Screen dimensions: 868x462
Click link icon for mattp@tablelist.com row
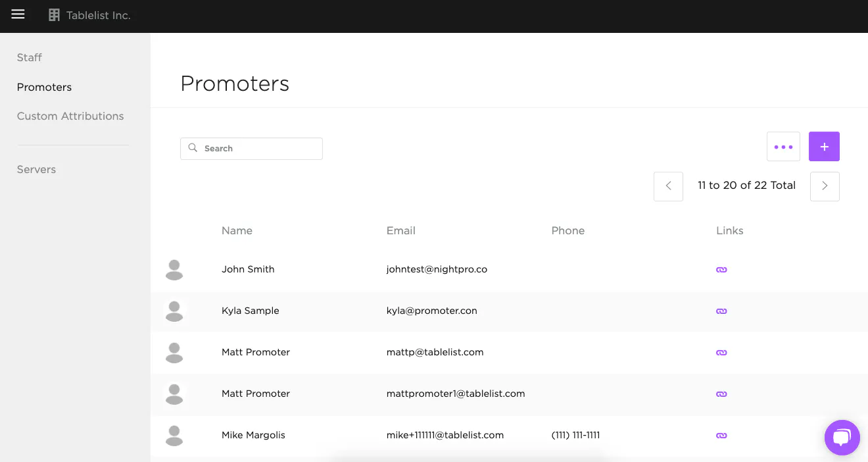(x=721, y=353)
